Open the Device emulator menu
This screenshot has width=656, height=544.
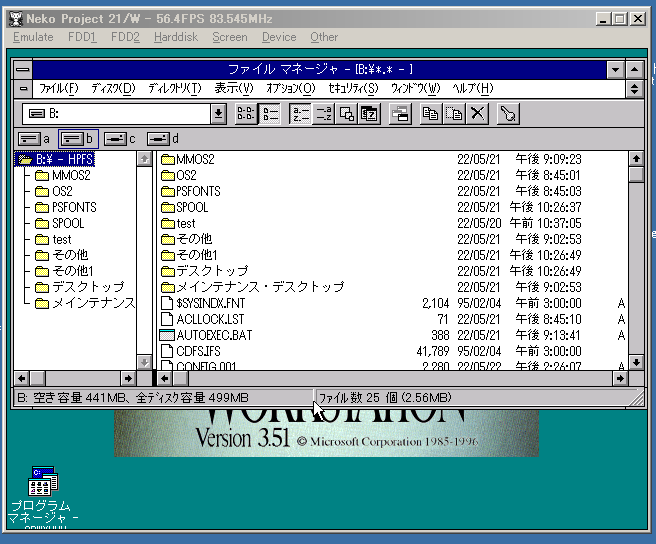(x=279, y=37)
